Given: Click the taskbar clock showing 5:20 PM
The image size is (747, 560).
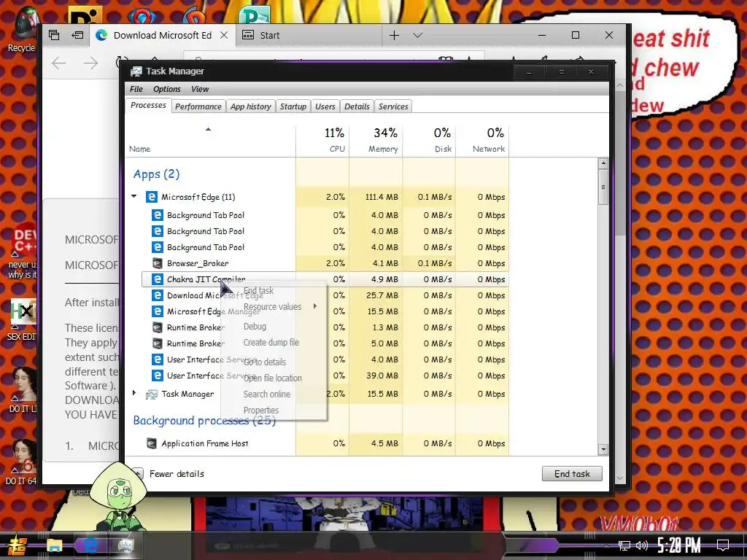Looking at the screenshot, I should [x=679, y=545].
